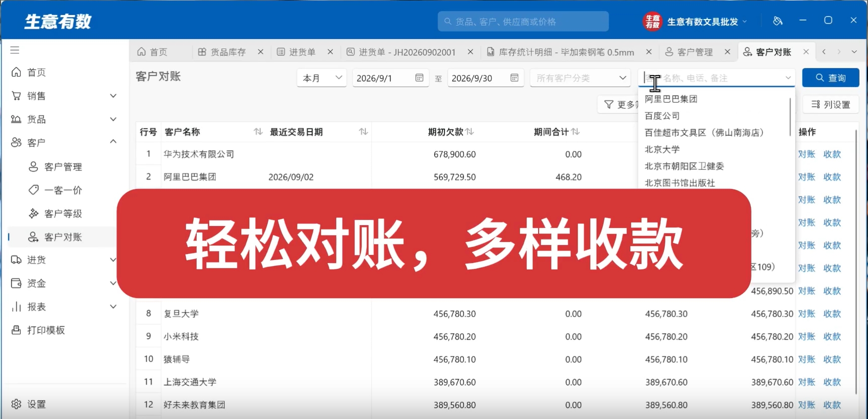Switch to the 货品库存 tab
This screenshot has width=868, height=419.
click(222, 52)
